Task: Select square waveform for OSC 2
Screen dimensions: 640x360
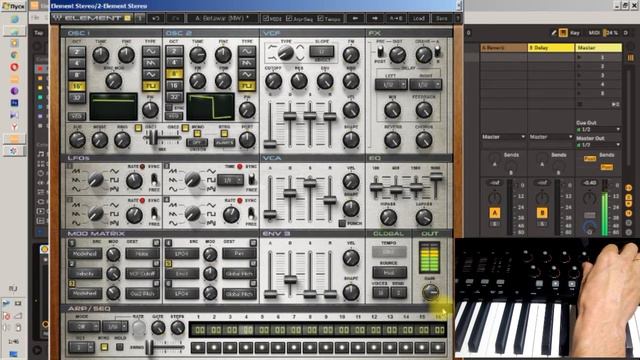Action: point(247,86)
